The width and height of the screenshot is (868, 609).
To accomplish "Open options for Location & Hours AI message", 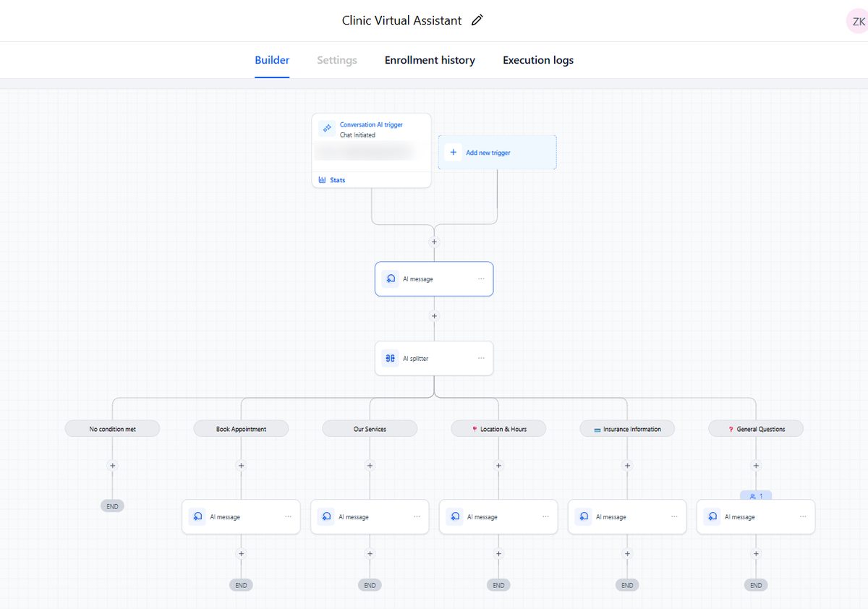I will pyautogui.click(x=545, y=516).
